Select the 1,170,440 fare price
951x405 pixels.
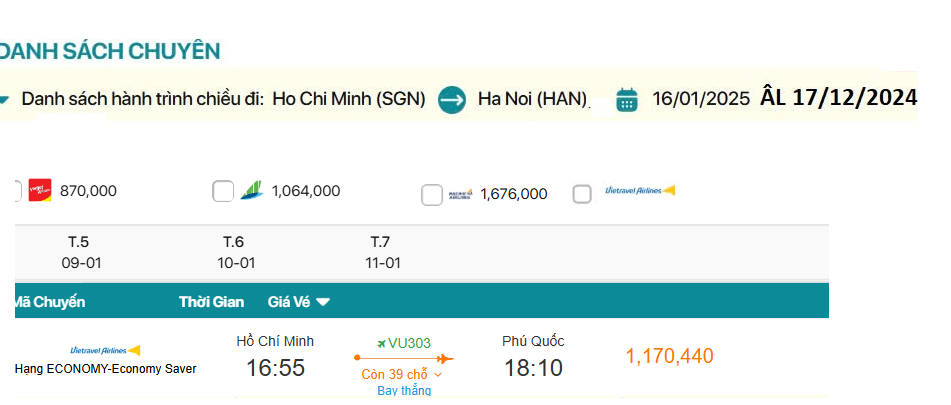(669, 356)
